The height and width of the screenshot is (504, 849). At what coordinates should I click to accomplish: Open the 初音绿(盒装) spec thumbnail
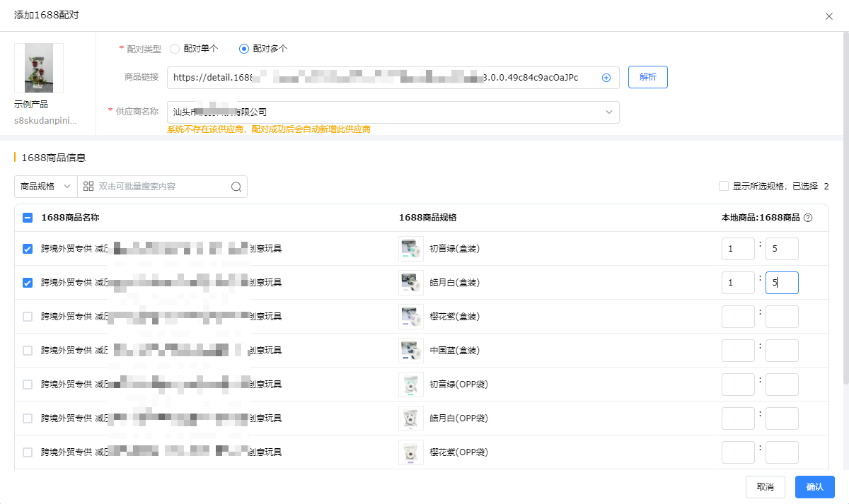click(x=411, y=249)
